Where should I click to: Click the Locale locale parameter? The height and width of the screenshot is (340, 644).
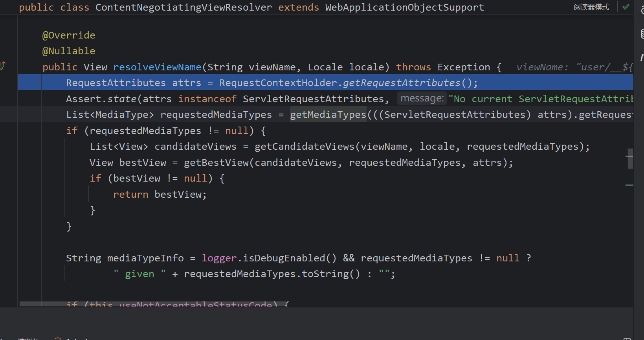pos(346,67)
